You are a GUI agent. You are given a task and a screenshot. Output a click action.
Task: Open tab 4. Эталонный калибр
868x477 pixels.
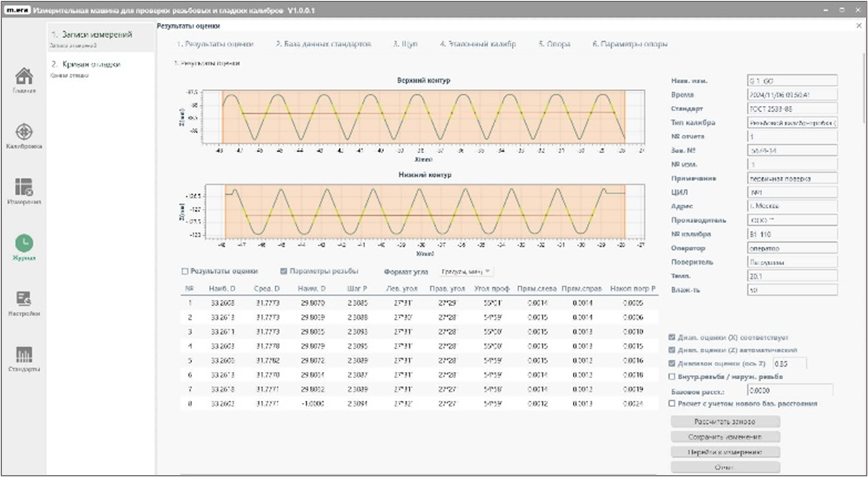point(477,44)
